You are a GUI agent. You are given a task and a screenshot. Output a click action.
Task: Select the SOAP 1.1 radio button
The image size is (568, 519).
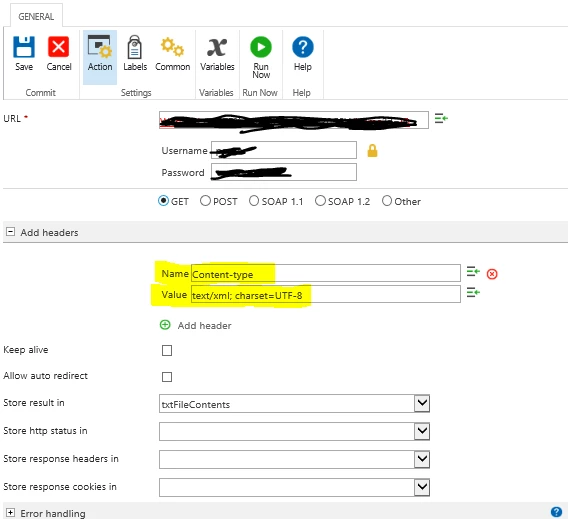coord(254,201)
